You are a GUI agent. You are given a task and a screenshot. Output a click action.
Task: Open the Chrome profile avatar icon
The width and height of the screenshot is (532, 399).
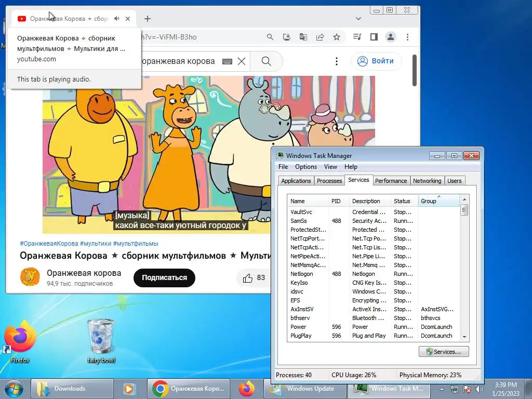pyautogui.click(x=391, y=37)
